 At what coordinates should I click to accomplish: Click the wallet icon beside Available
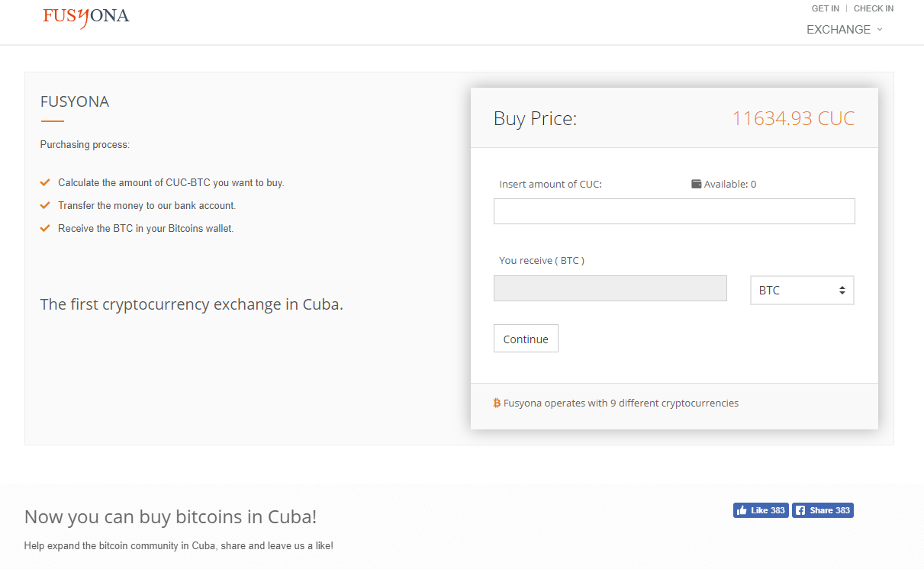(x=696, y=184)
